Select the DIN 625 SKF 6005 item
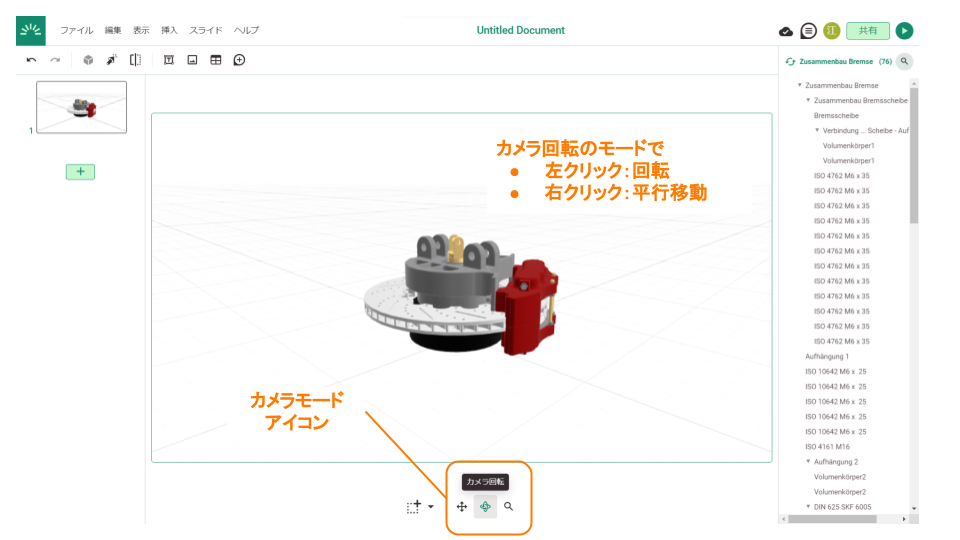Screen dimensions: 960x540 [x=842, y=507]
